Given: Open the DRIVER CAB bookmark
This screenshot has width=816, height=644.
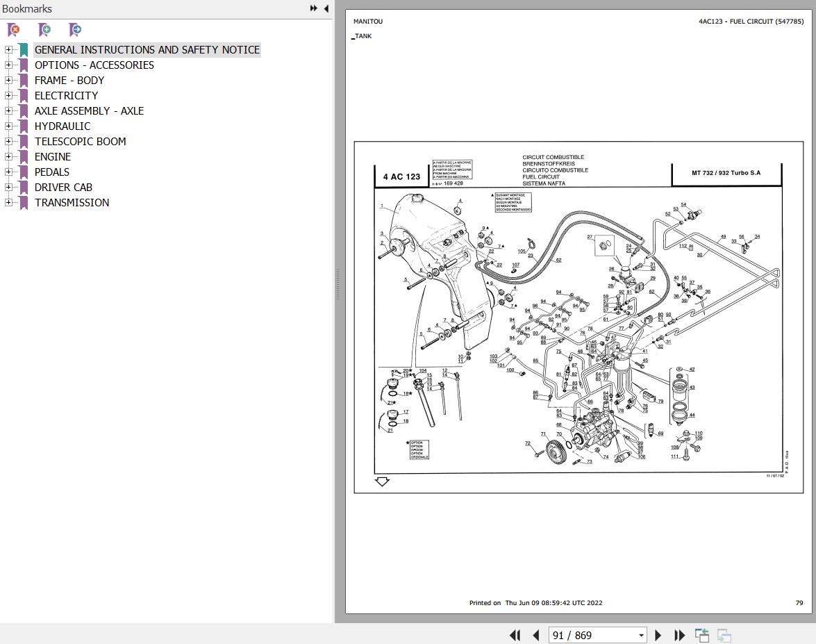Looking at the screenshot, I should click(x=63, y=188).
